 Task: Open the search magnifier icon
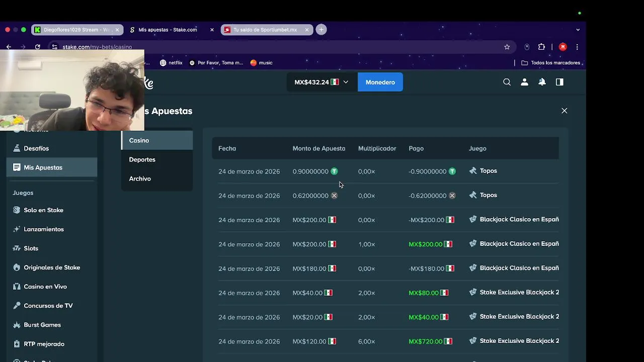coord(507,82)
